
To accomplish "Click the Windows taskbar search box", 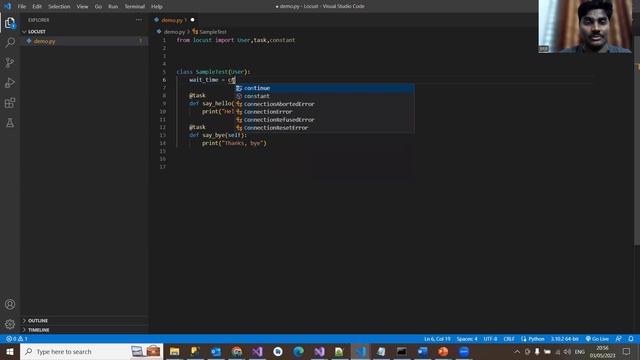I will click(x=91, y=351).
